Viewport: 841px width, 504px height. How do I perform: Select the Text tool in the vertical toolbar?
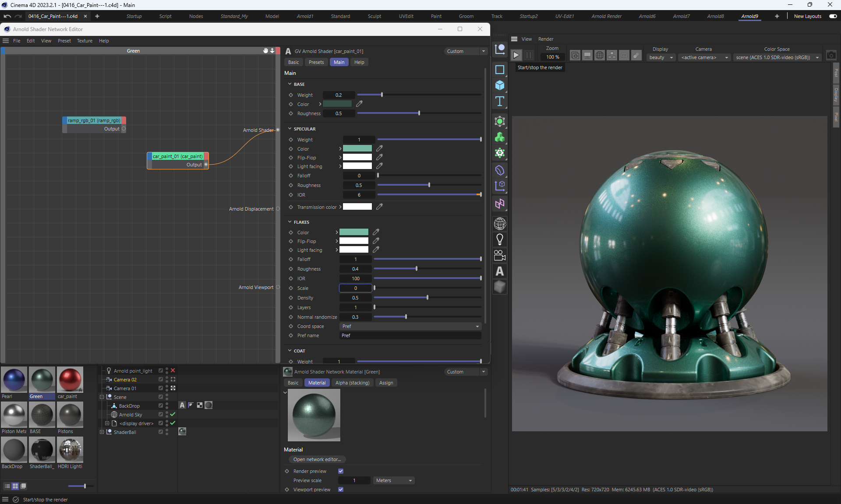click(499, 102)
